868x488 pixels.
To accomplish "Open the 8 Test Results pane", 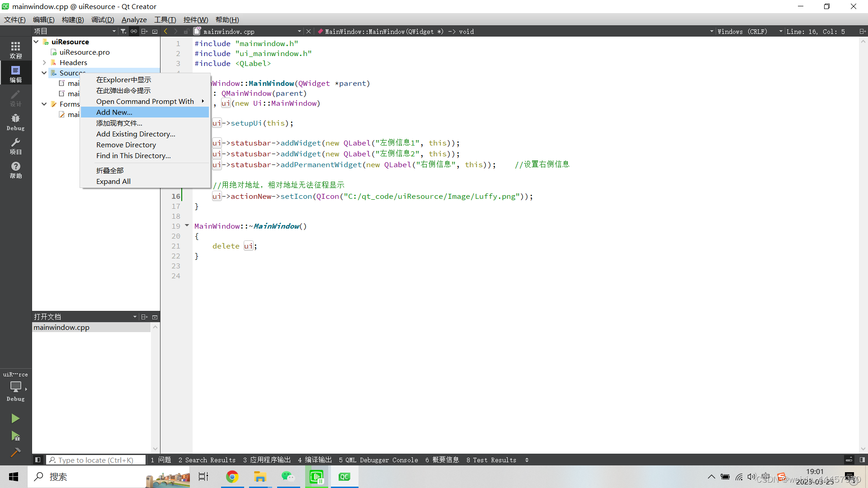I will pos(491,460).
